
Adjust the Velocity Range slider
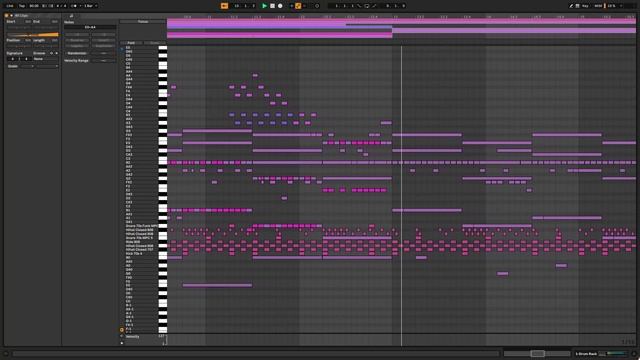click(104, 60)
